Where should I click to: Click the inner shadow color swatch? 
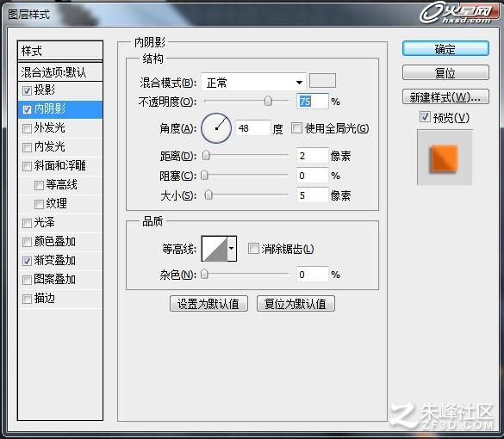pyautogui.click(x=322, y=81)
